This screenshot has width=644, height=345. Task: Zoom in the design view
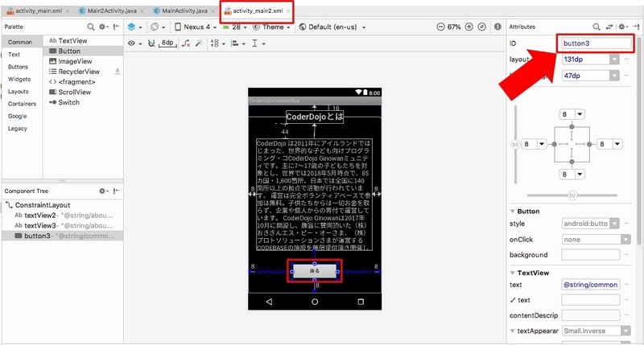tap(469, 27)
